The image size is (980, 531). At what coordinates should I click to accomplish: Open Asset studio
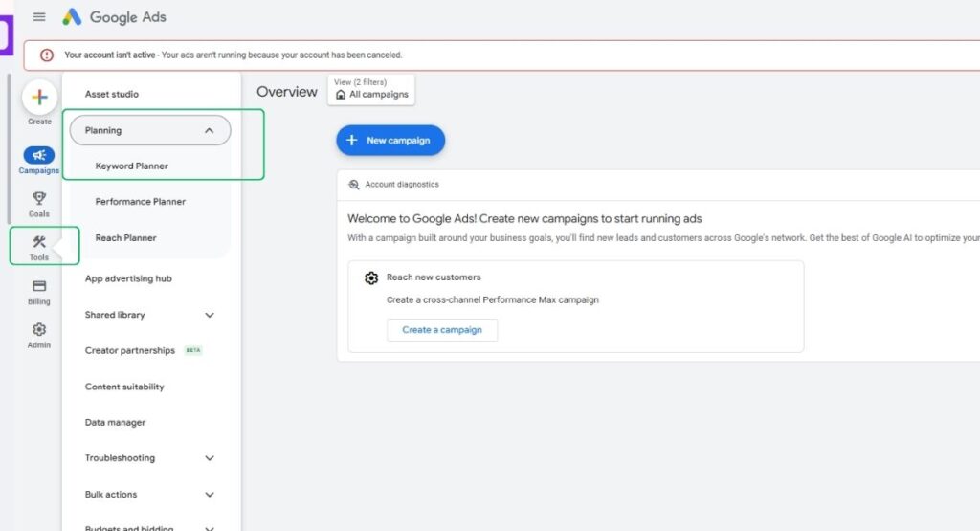tap(112, 95)
